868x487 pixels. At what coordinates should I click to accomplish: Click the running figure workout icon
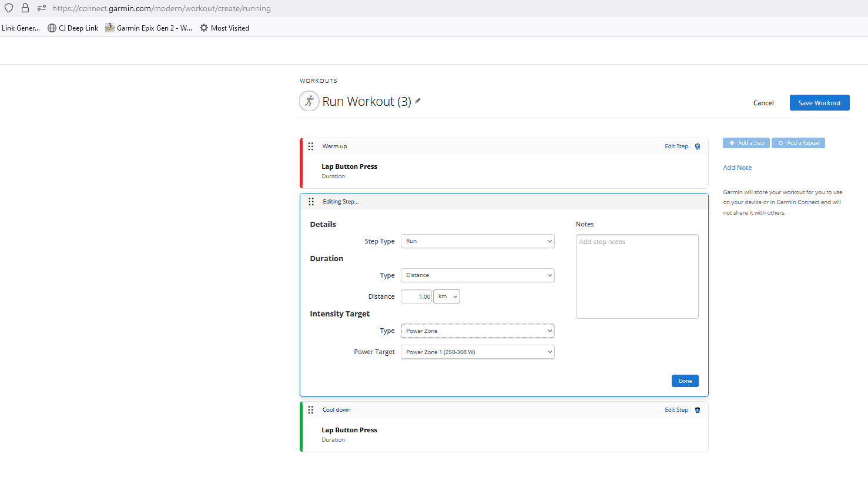pyautogui.click(x=309, y=101)
